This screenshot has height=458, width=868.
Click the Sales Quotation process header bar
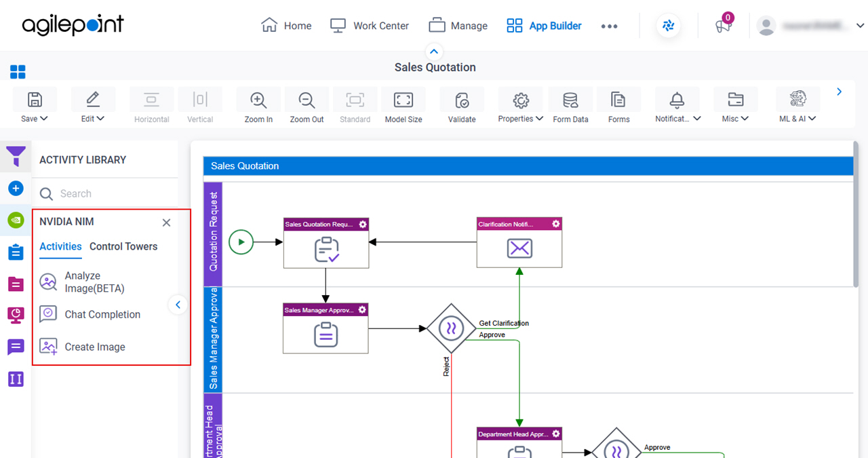pos(528,166)
